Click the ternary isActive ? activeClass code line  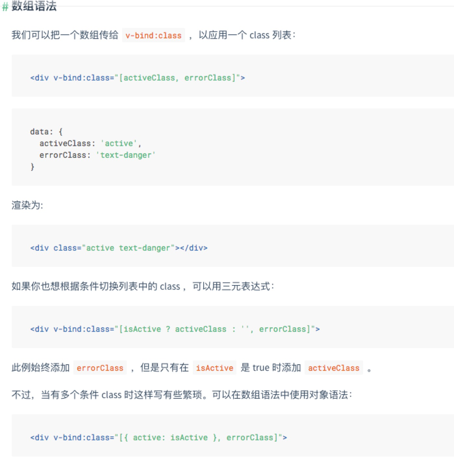[175, 329]
